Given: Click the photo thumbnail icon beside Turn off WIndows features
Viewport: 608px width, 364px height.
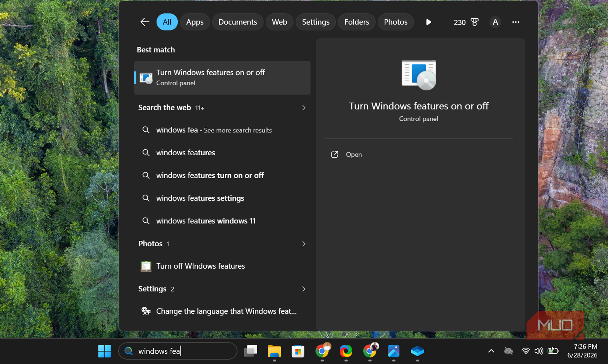Looking at the screenshot, I should [x=146, y=266].
